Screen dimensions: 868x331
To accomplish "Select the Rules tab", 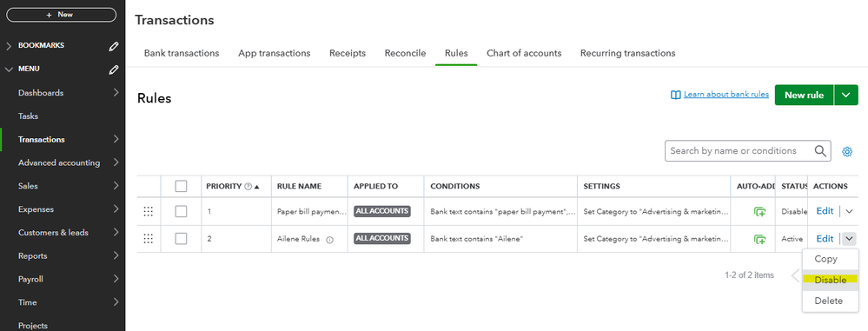I will pos(456,53).
